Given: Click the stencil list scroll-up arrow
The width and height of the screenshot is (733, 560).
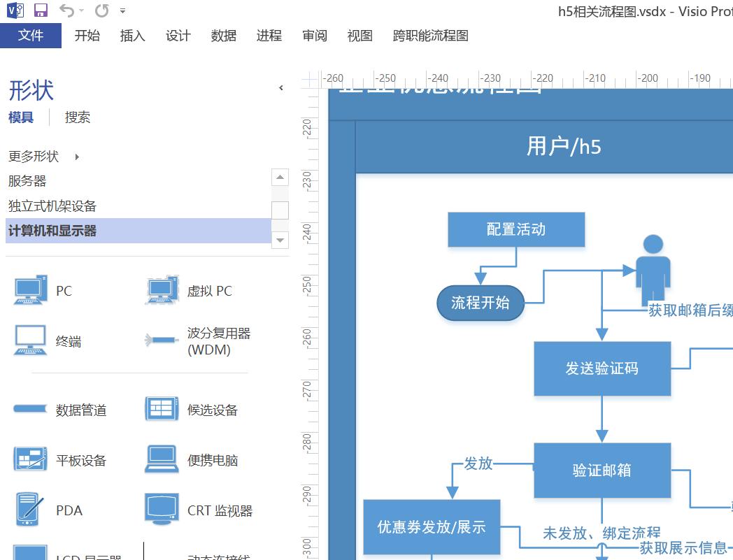Looking at the screenshot, I should 280,177.
